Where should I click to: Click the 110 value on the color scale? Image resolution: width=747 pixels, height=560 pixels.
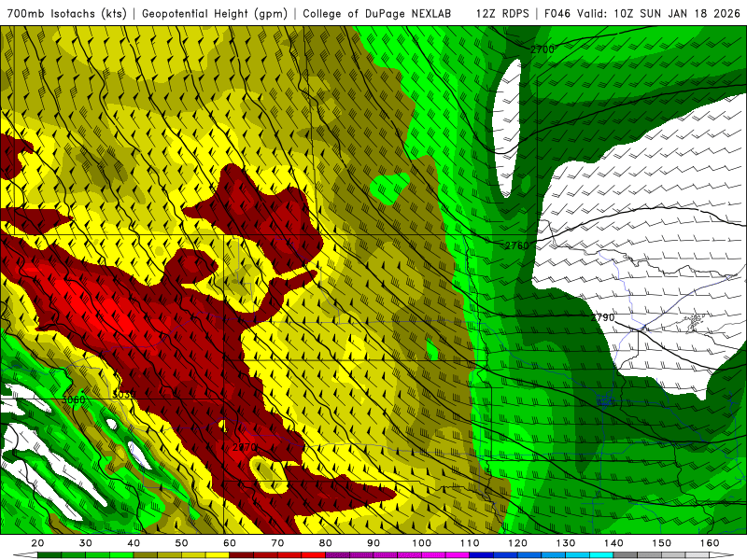pyautogui.click(x=470, y=543)
